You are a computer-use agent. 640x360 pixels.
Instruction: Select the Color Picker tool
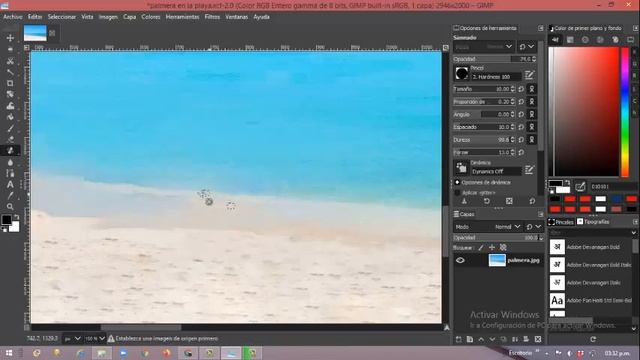click(10, 196)
